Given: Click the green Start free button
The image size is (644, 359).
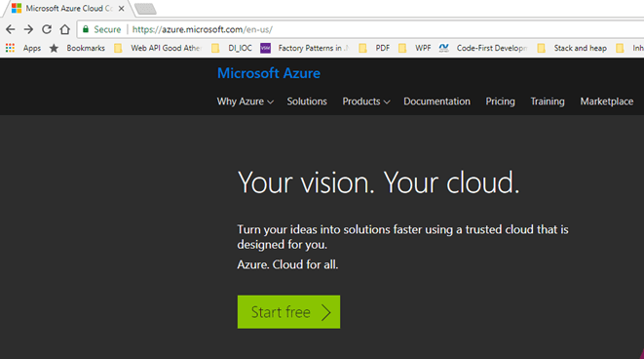Looking at the screenshot, I should pos(288,312).
